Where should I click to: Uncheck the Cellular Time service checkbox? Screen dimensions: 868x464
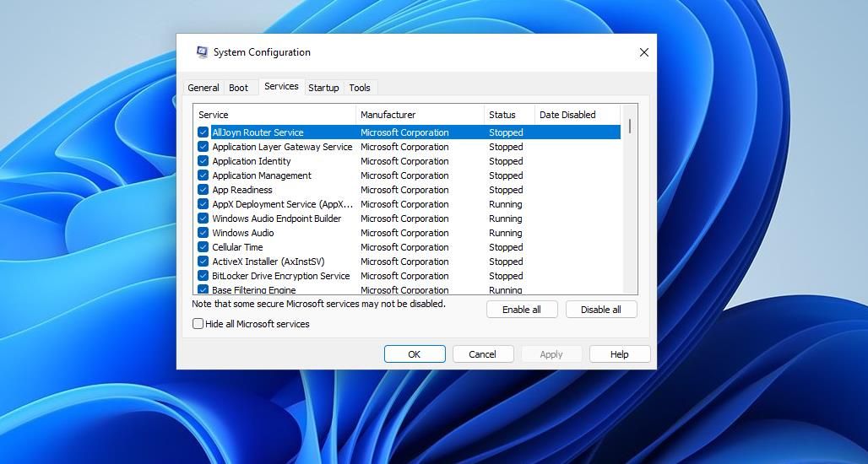[203, 247]
